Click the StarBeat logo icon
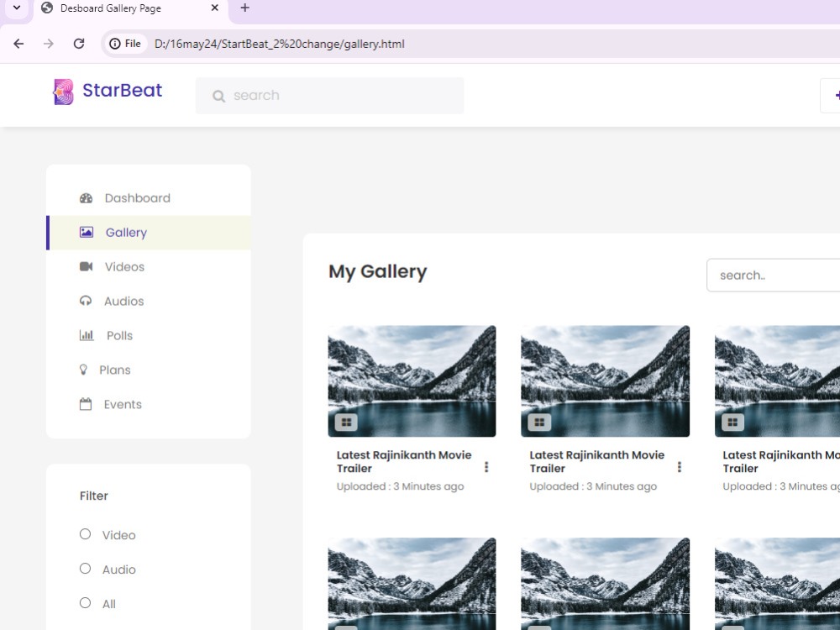This screenshot has height=630, width=840. (x=63, y=92)
